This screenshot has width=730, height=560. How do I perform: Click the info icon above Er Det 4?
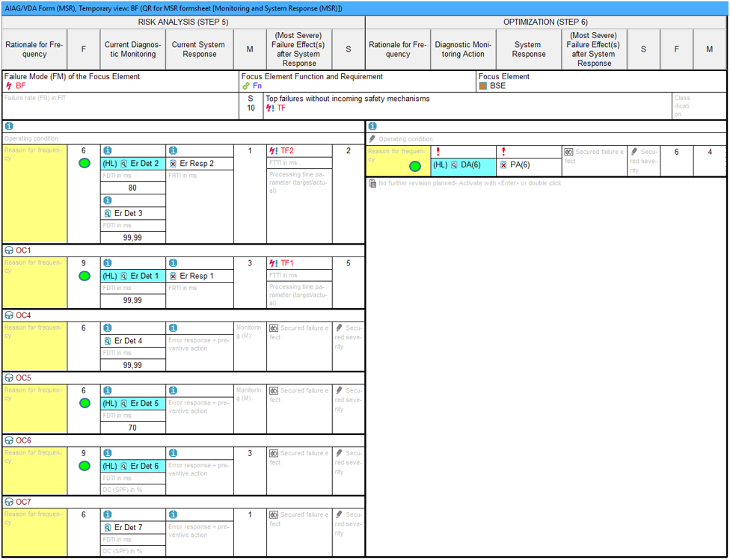(108, 327)
